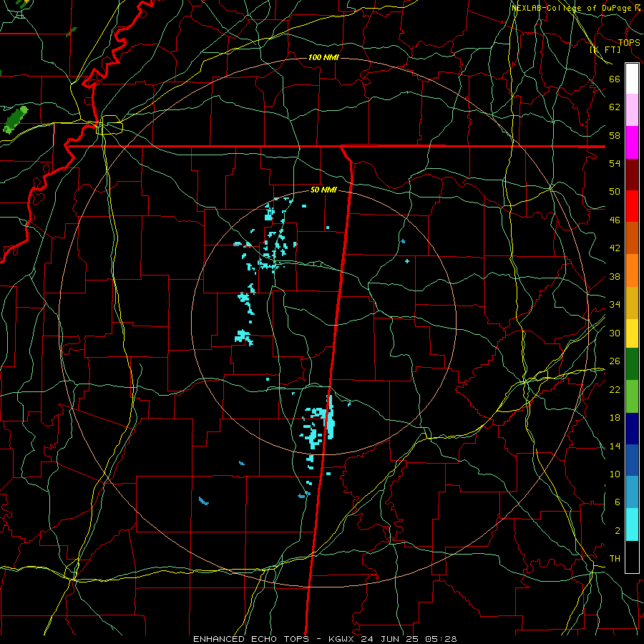Click the bright red legend swatch

632,206
